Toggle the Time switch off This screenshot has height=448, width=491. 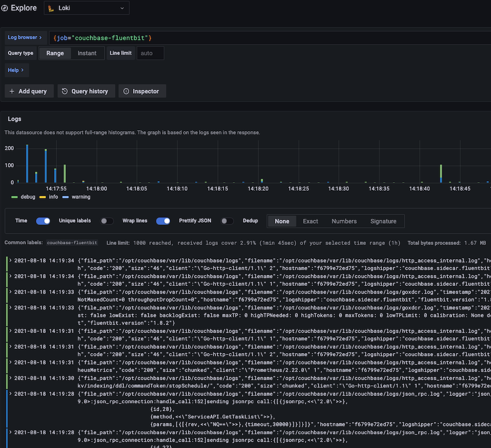click(x=43, y=221)
